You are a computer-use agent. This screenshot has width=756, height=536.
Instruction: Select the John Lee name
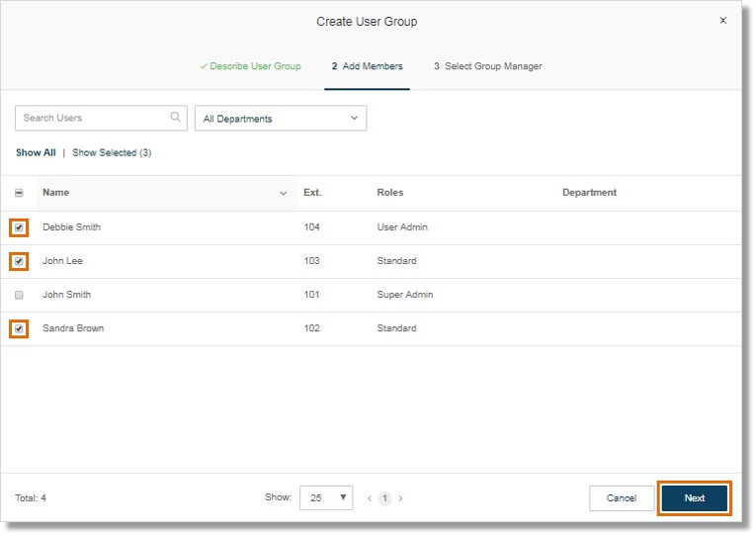(x=62, y=261)
